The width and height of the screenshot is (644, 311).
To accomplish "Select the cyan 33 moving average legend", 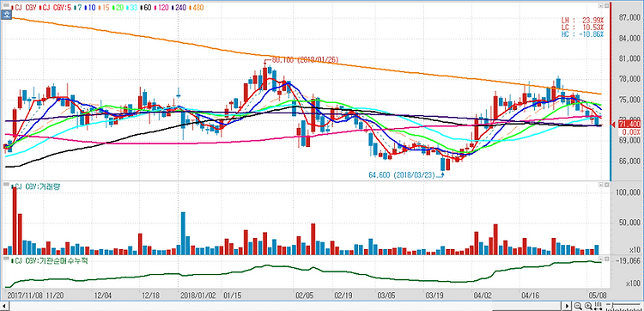I will click(131, 8).
